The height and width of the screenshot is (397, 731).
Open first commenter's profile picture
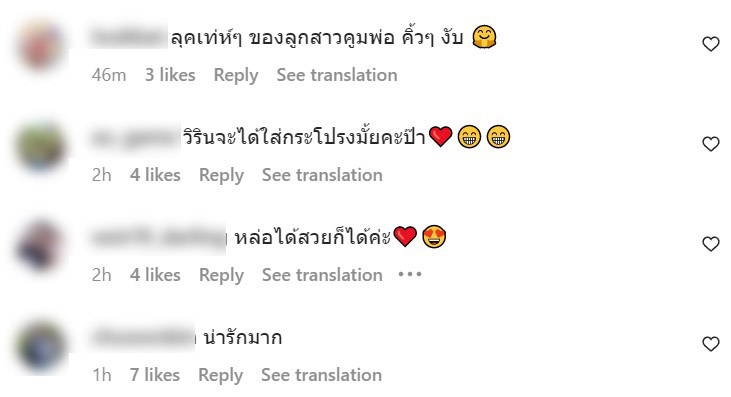pyautogui.click(x=41, y=45)
